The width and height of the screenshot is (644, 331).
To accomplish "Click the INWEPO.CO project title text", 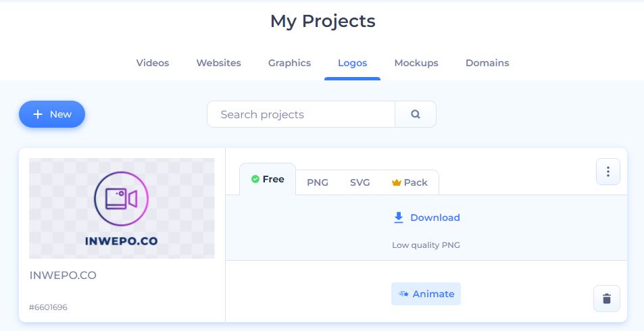I will (63, 275).
